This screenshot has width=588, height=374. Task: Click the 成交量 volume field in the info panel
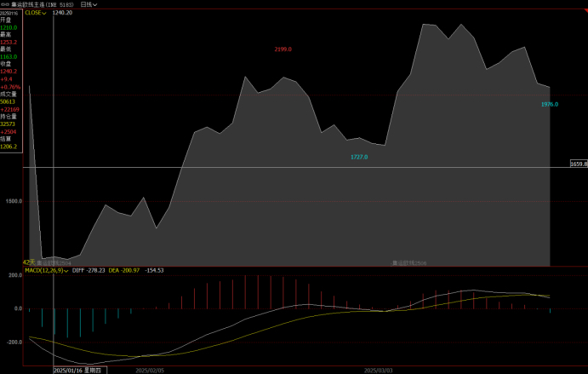point(8,94)
